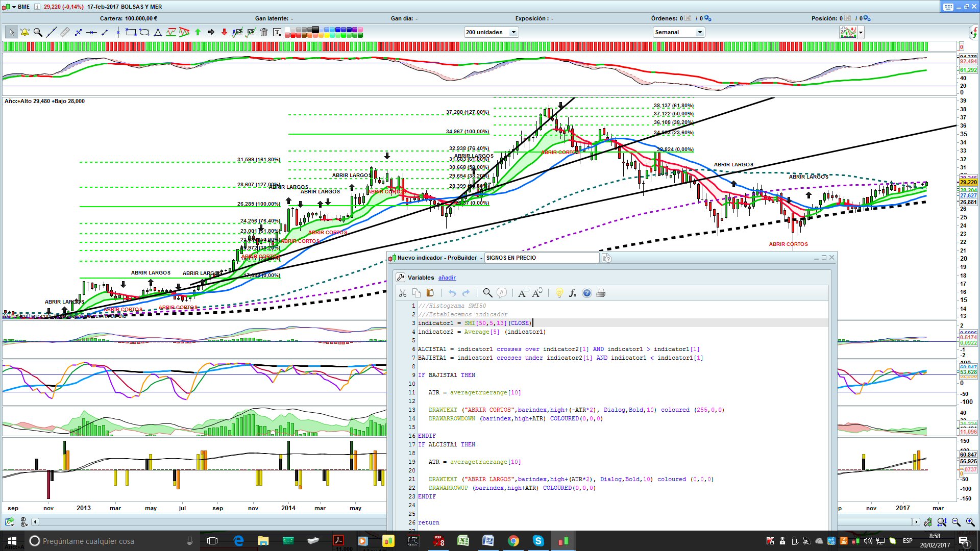Open Google Chrome from the taskbar
The height and width of the screenshot is (551, 980).
point(513,541)
